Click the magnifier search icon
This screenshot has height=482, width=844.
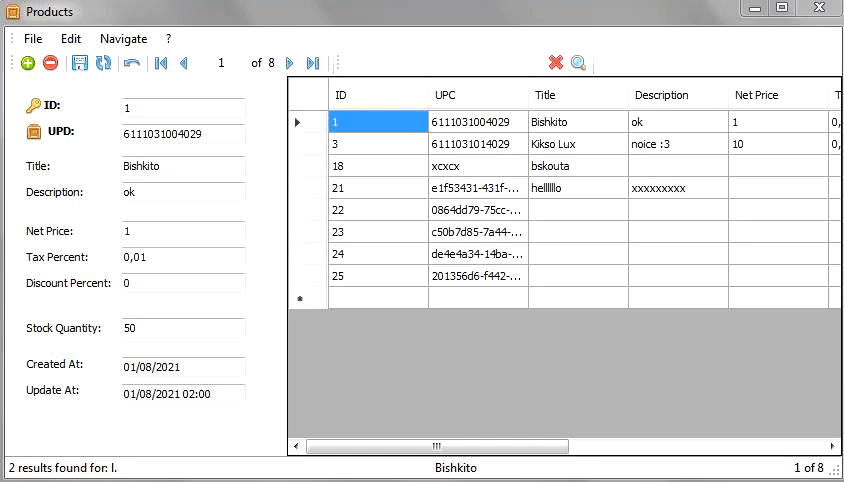[578, 63]
